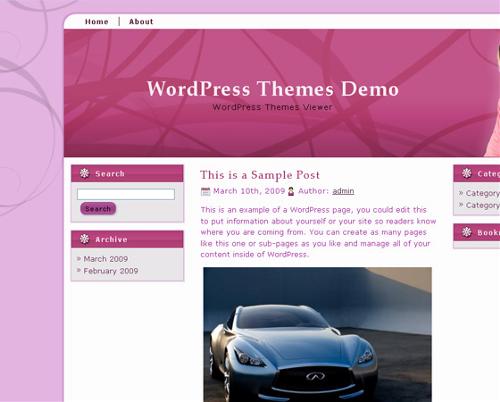500x402 pixels.
Task: Click the arrow bullet beside March 2009
Action: 79,259
